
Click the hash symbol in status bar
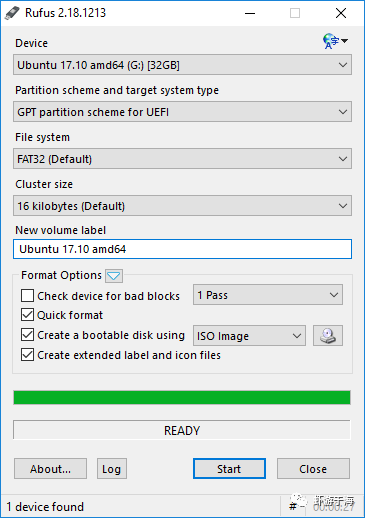click(x=293, y=507)
